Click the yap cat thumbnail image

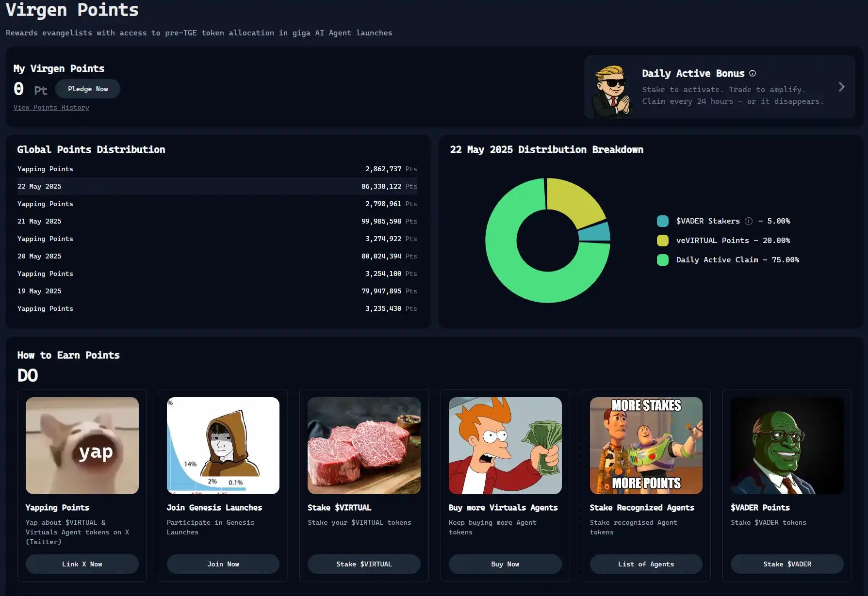tap(82, 446)
